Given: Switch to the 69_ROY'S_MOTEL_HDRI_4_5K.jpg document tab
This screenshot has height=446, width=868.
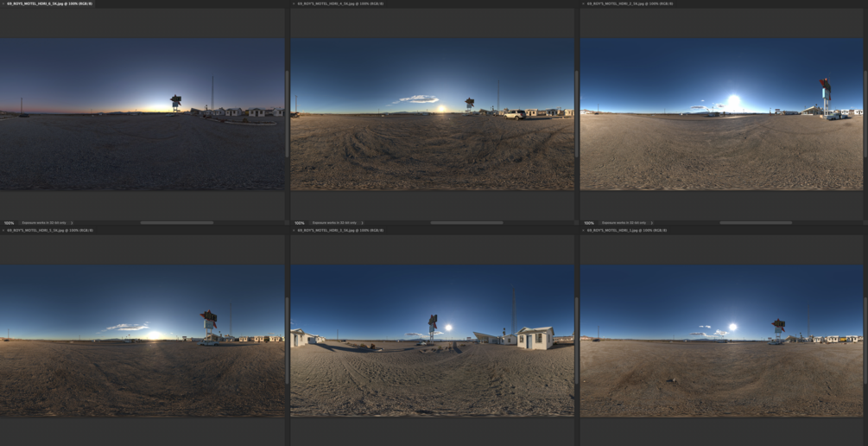Looking at the screenshot, I should coord(340,3).
